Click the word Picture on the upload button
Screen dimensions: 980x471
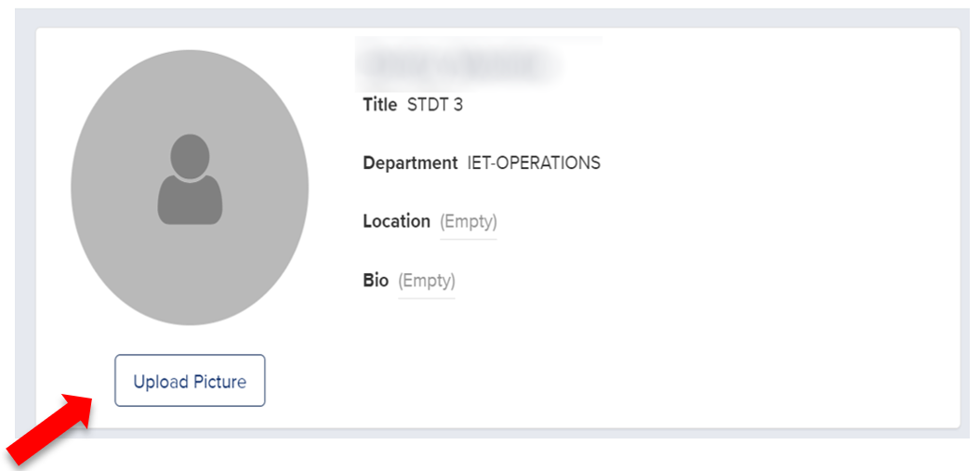coord(219,382)
